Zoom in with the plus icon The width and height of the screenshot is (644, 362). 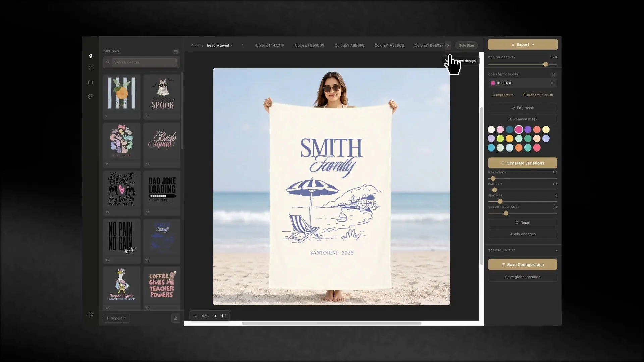216,316
